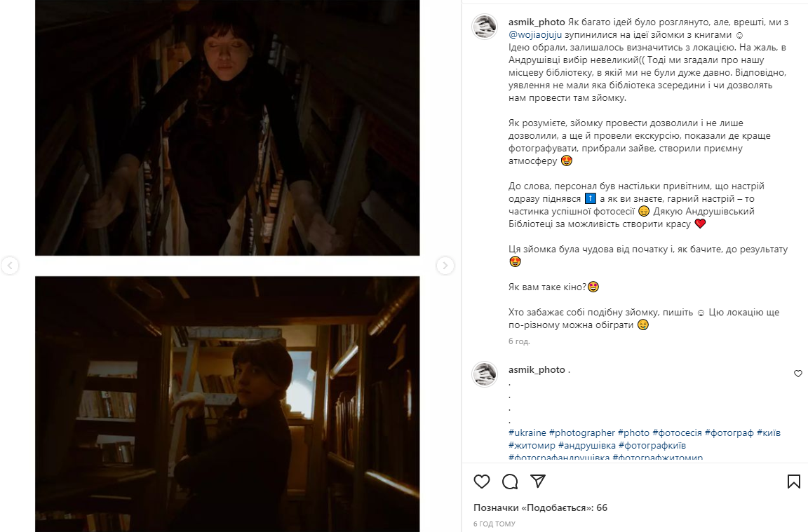Open the #фотосесія hashtag
Screen dimensions: 808x532
[677, 432]
